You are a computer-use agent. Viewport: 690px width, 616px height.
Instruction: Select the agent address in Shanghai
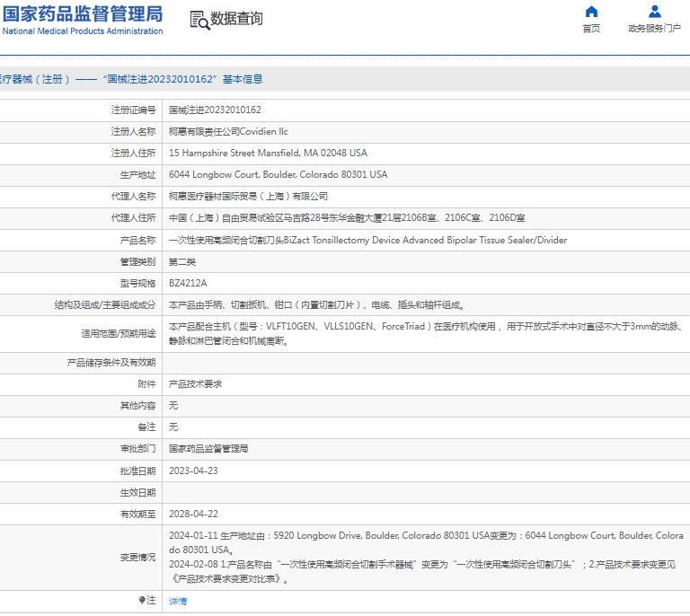click(347, 217)
